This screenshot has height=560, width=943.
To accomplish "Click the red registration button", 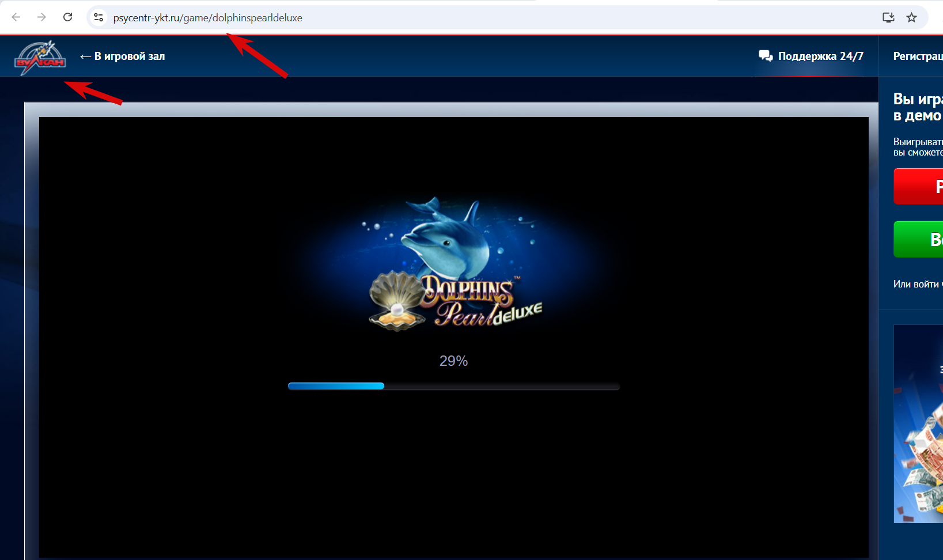I will [x=918, y=186].
